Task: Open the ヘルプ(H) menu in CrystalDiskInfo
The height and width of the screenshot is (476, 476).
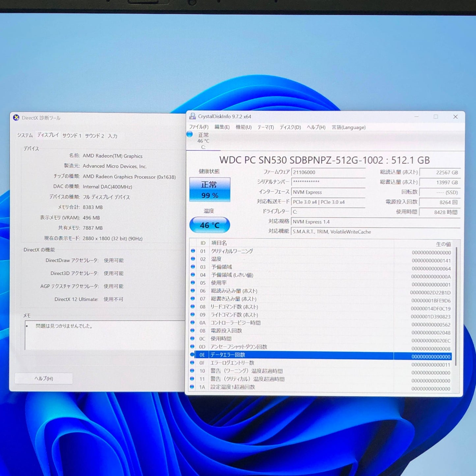Action: tap(316, 127)
